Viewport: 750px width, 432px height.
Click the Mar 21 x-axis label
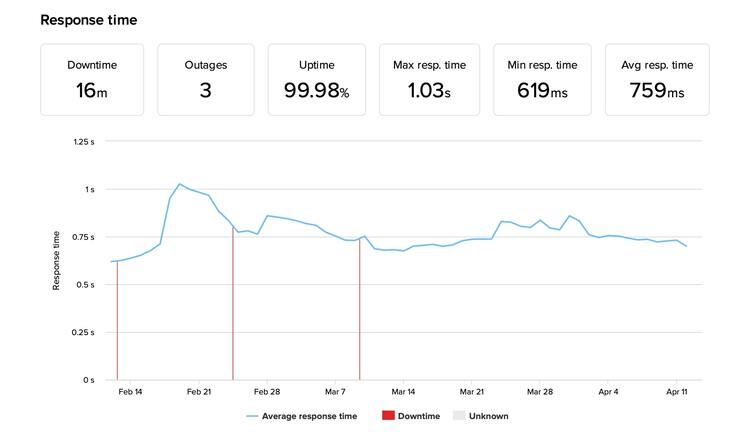[x=472, y=392]
